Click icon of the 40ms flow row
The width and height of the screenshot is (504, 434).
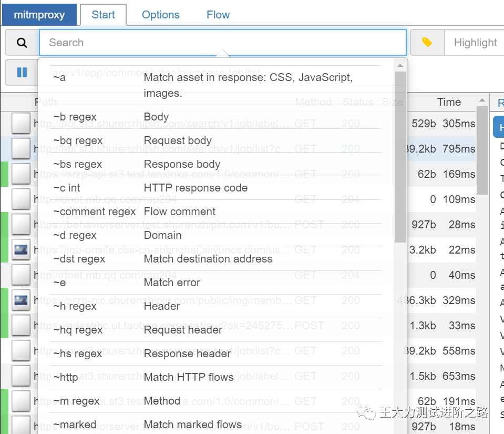pyautogui.click(x=21, y=275)
